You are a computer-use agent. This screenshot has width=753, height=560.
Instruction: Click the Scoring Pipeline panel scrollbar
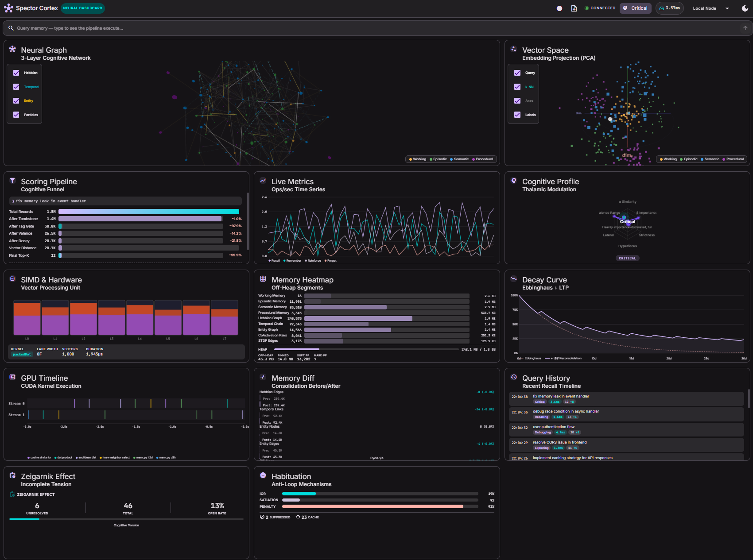(x=248, y=221)
